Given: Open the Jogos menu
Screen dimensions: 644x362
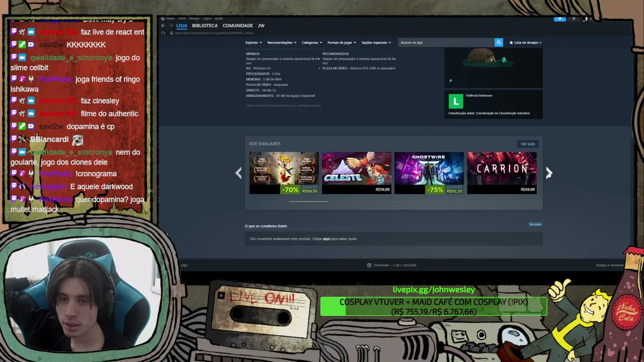Looking at the screenshot, I should (x=207, y=19).
